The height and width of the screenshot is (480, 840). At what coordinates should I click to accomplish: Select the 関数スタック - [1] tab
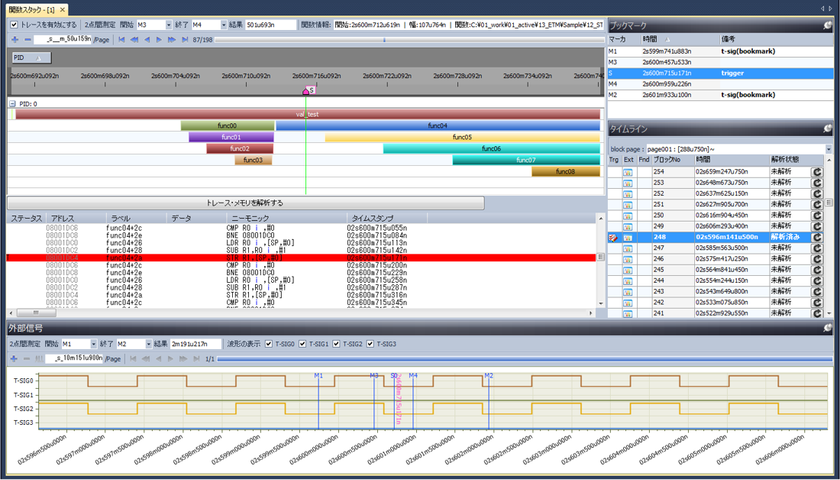tap(30, 8)
